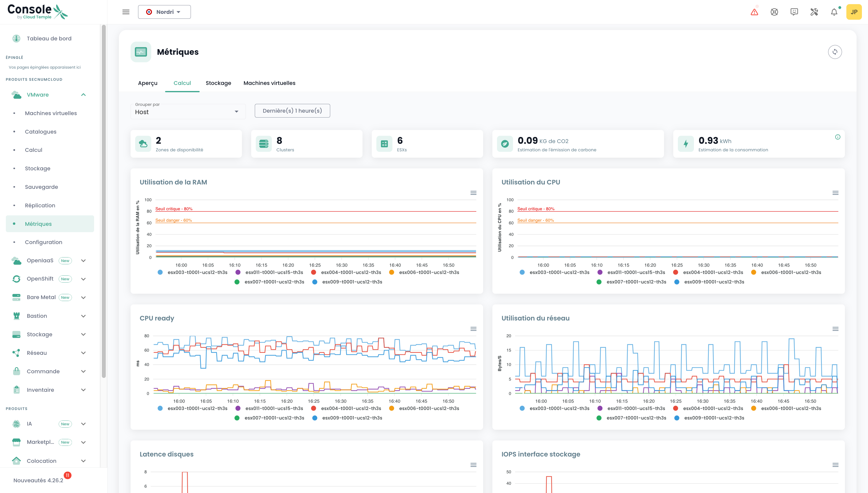Open the tools wrench icon
Screen dimensions: 868x493
tap(814, 12)
